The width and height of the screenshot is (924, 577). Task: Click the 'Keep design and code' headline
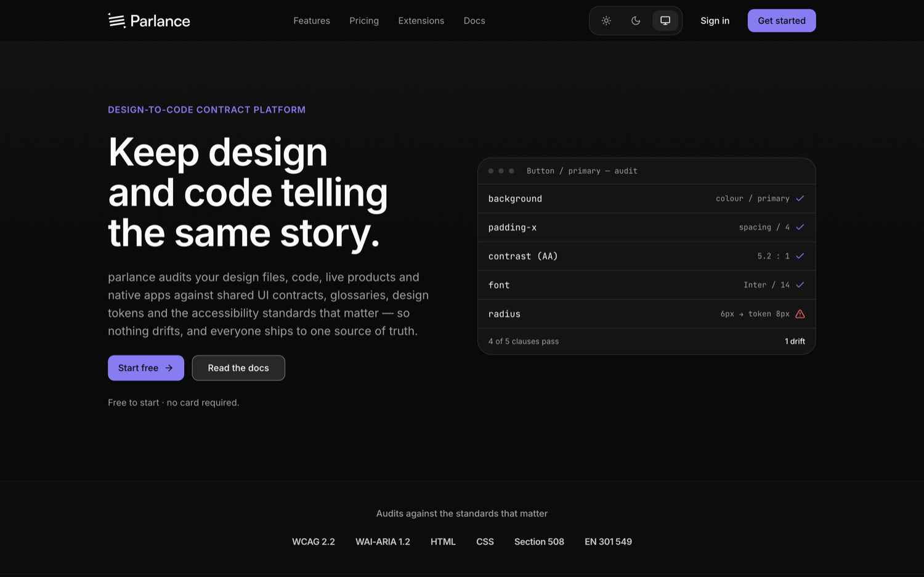coord(248,192)
